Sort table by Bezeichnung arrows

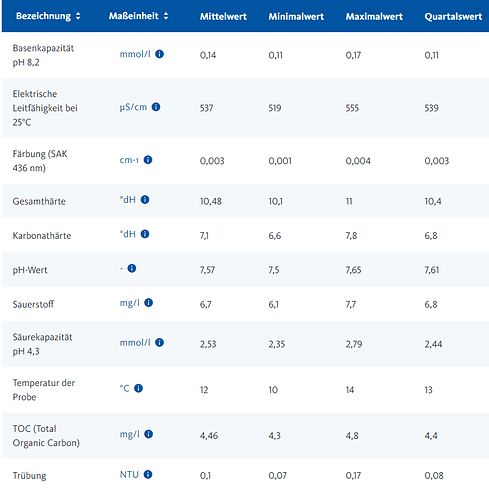tap(78, 16)
